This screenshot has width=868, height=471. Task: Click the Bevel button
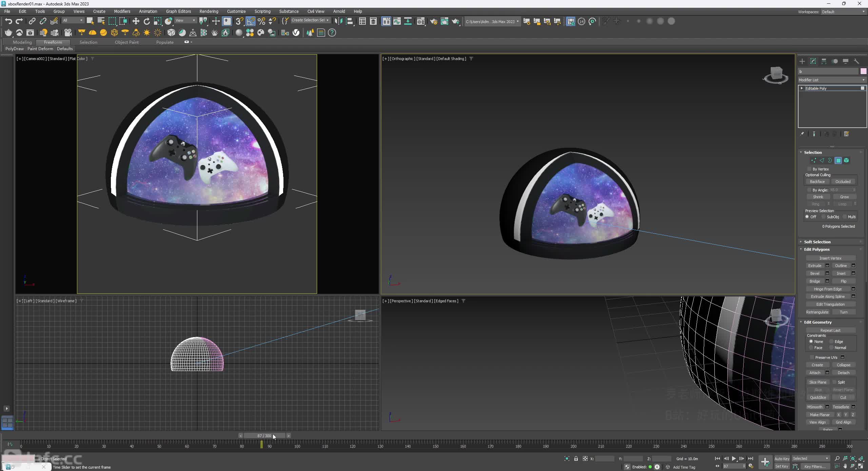click(815, 273)
